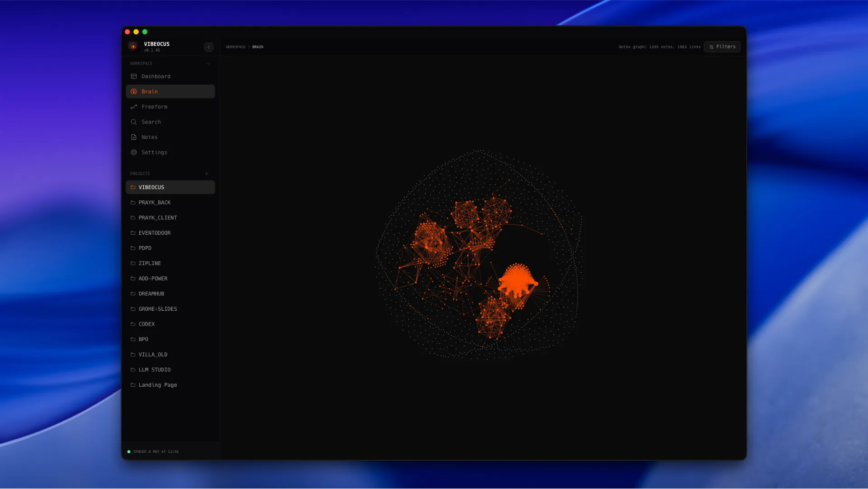
Task: Click the Freeform path icon
Action: click(134, 107)
